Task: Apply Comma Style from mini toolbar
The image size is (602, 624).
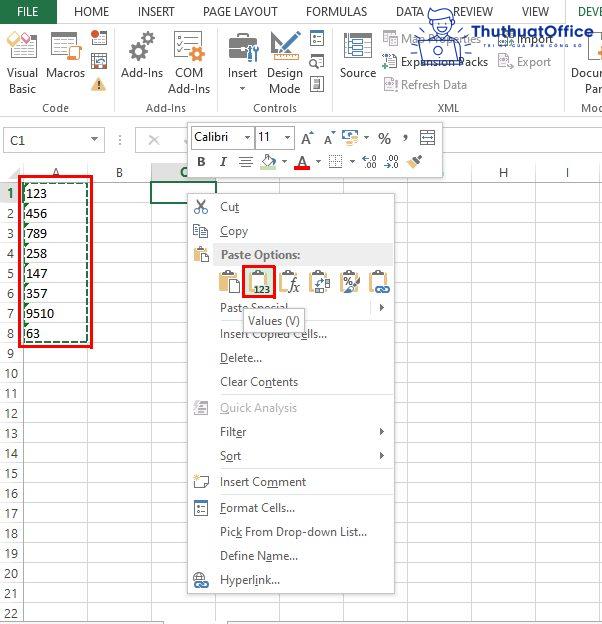Action: [405, 138]
